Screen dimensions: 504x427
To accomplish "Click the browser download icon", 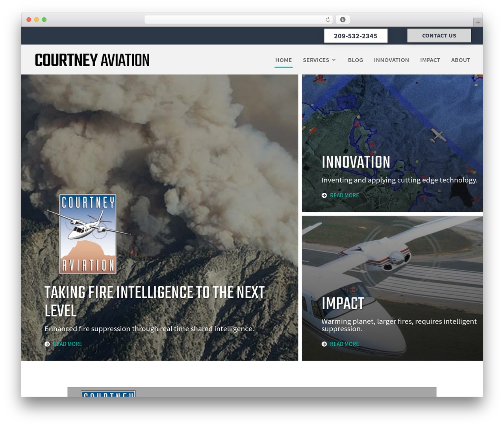I will click(343, 20).
